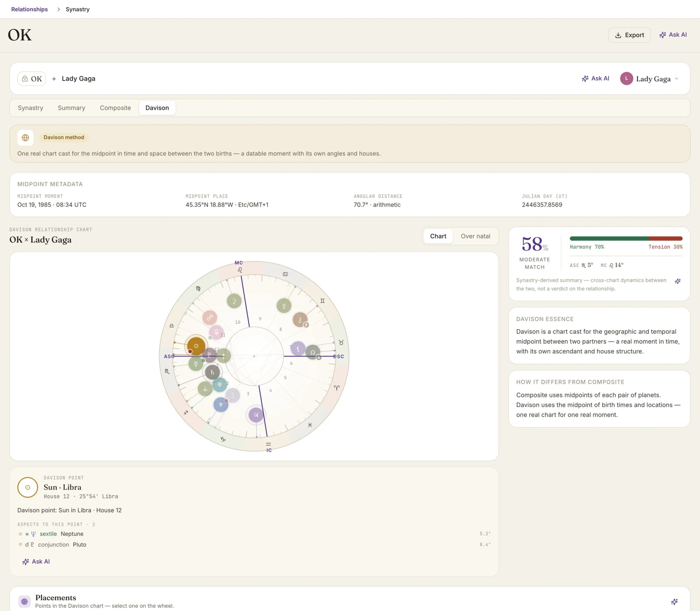The height and width of the screenshot is (611, 700).
Task: Select the Chart view toggle
Action: click(438, 236)
